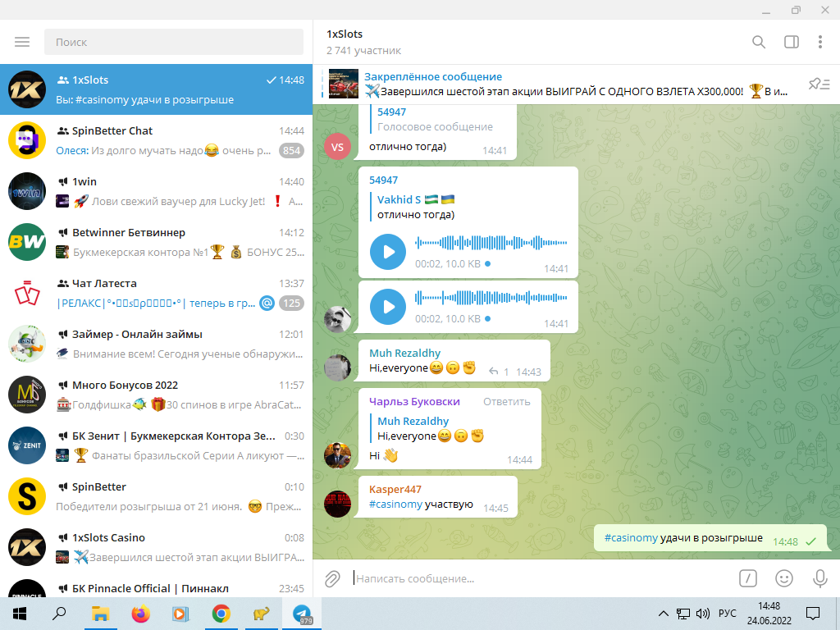
Task: Seek in the first voice message waveform
Action: (x=491, y=243)
